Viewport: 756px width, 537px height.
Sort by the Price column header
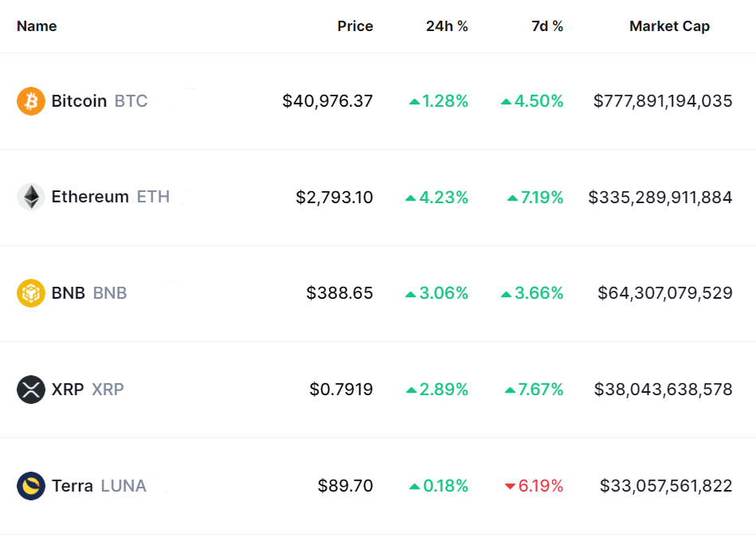click(354, 26)
